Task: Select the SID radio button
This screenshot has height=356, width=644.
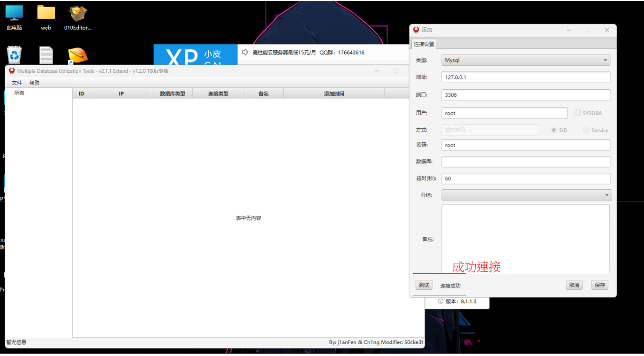Action: click(554, 130)
